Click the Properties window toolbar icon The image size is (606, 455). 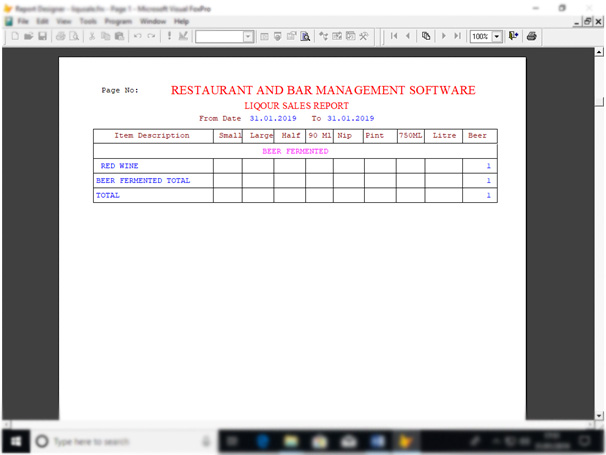pyautogui.click(x=291, y=36)
